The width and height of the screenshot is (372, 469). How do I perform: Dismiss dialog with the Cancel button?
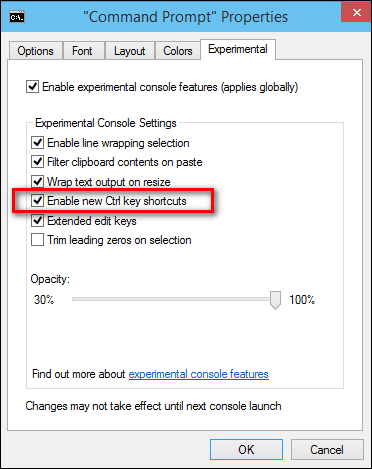(327, 450)
